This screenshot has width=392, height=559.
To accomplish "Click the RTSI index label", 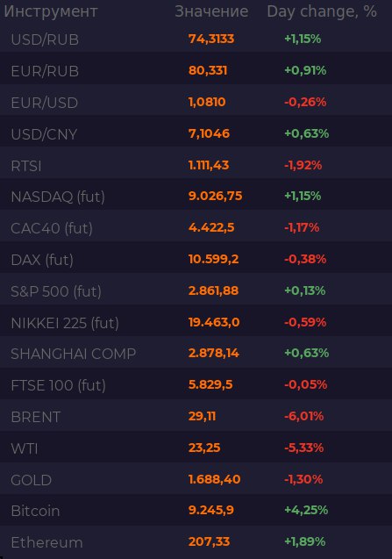I will click(x=26, y=166).
